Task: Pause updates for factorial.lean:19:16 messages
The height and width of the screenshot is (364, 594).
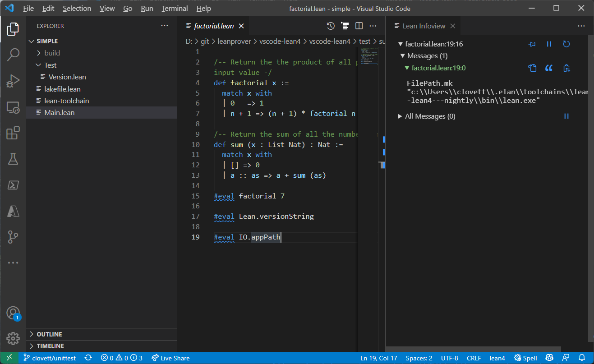Action: coord(549,44)
